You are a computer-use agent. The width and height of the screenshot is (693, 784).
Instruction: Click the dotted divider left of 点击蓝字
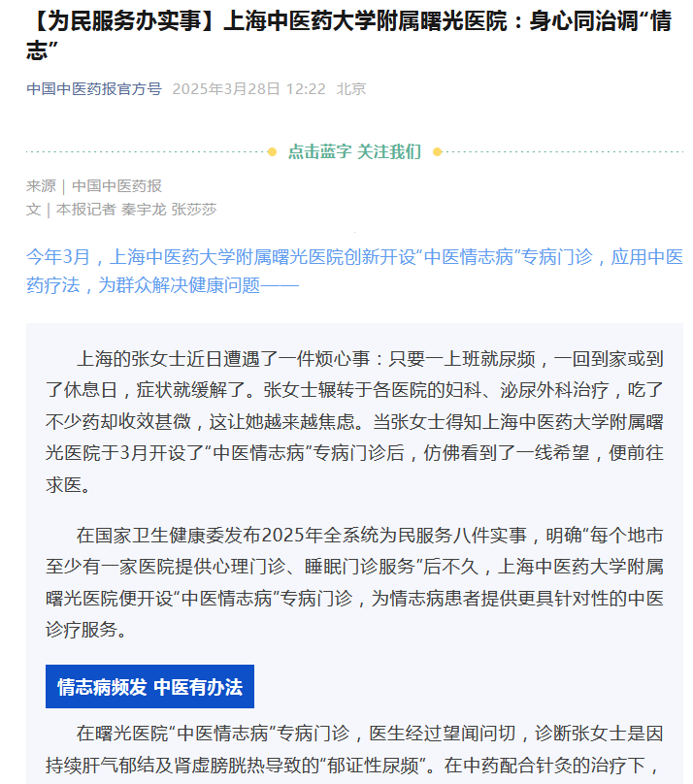(146, 151)
